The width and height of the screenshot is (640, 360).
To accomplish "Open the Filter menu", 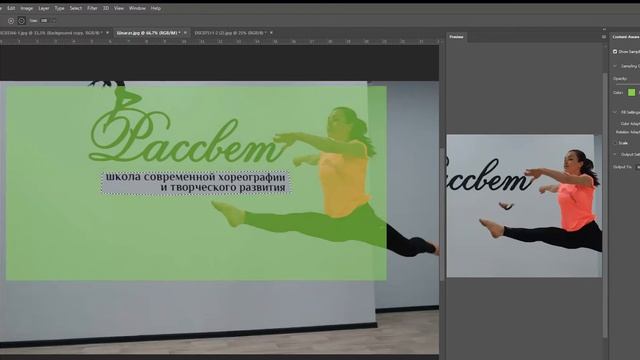I will (x=92, y=8).
